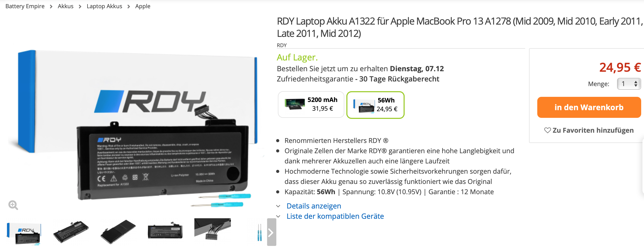Image resolution: width=644 pixels, height=249 pixels.
Task: Click chevron icon beside Details anzeigen
Action: click(278, 206)
